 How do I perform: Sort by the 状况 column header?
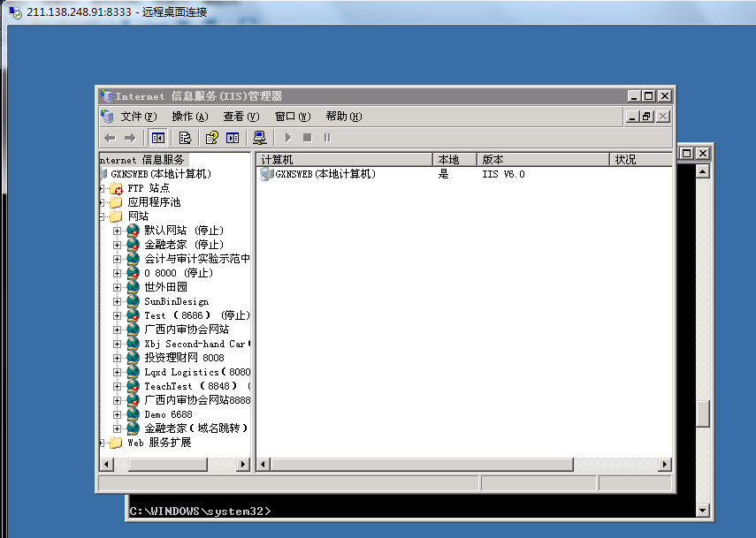[x=641, y=159]
